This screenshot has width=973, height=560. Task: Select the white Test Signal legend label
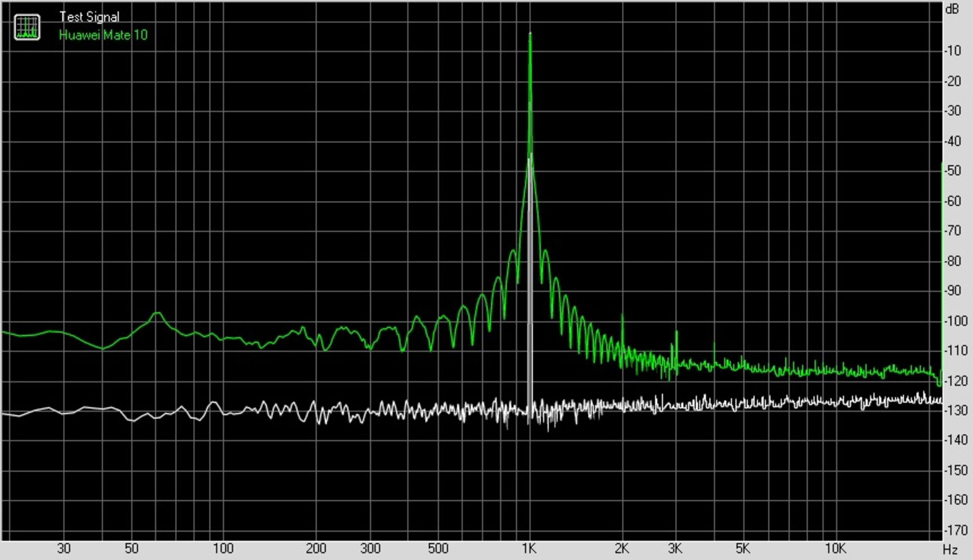point(89,17)
